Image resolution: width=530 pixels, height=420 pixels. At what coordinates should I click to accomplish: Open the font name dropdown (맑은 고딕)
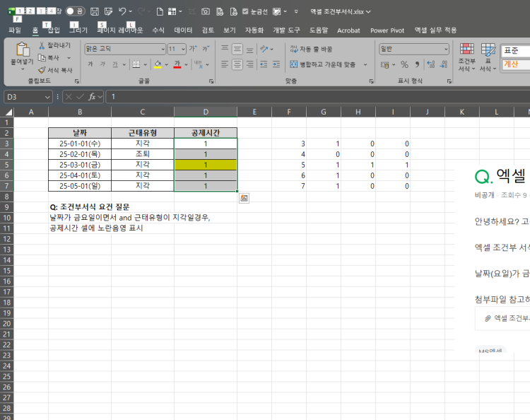[161, 49]
